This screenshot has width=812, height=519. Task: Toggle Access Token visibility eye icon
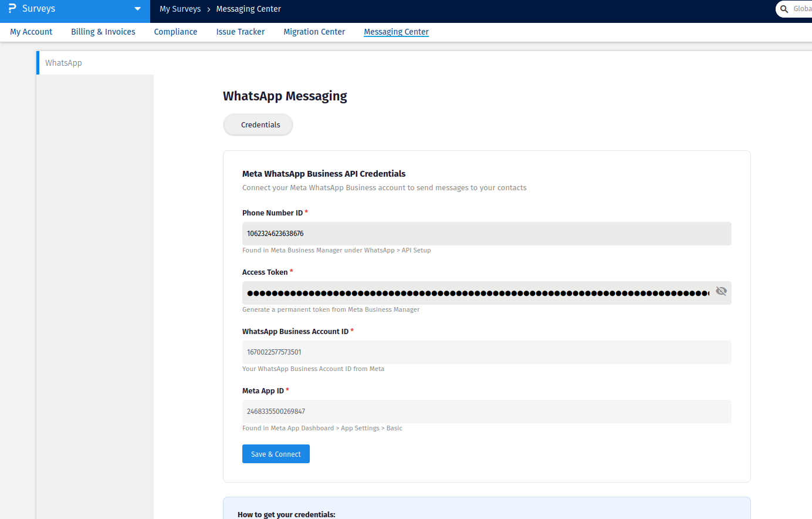pyautogui.click(x=721, y=291)
